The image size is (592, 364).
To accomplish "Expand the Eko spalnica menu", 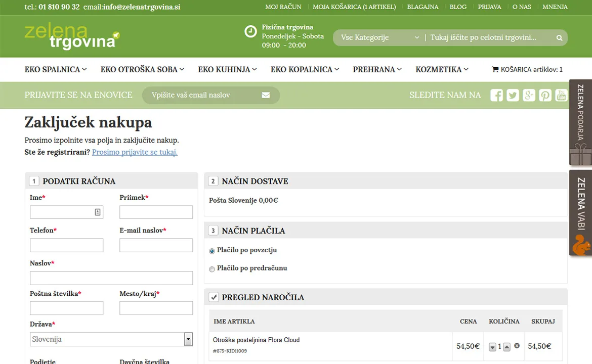I will [56, 69].
